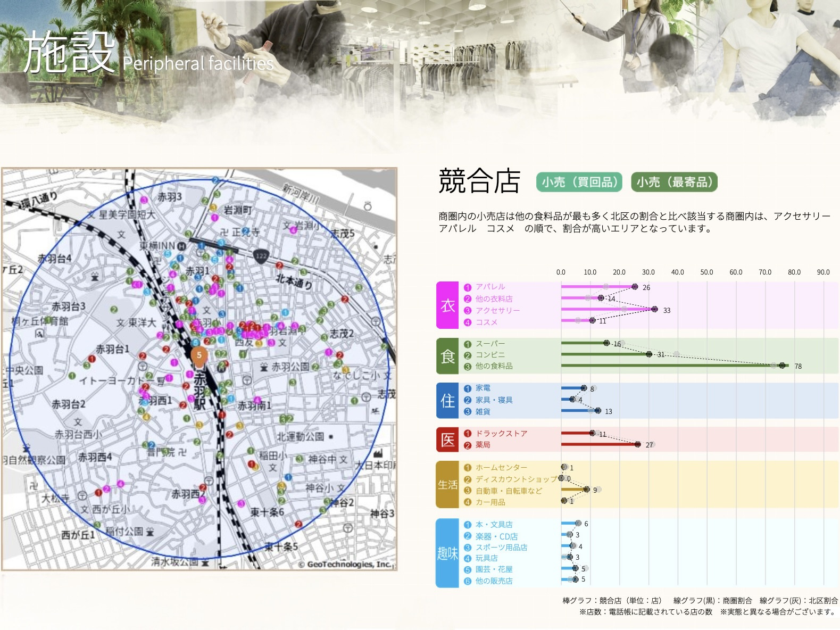This screenshot has width=840, height=630.
Task: Click the blue 住 category icon
Action: click(x=447, y=401)
